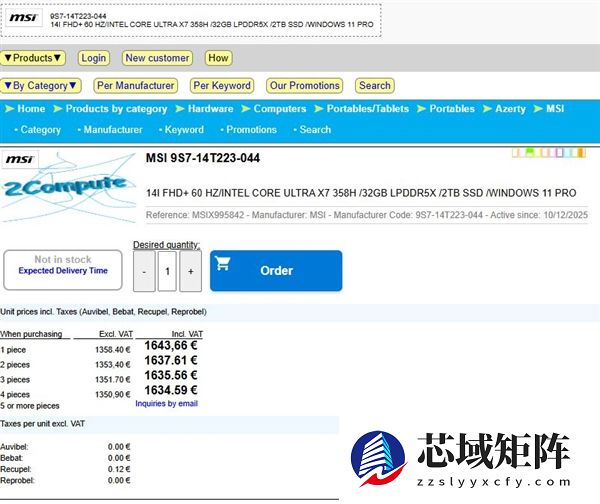This screenshot has width=600, height=504.
Task: Click the Desired quantity label
Action: [x=166, y=245]
